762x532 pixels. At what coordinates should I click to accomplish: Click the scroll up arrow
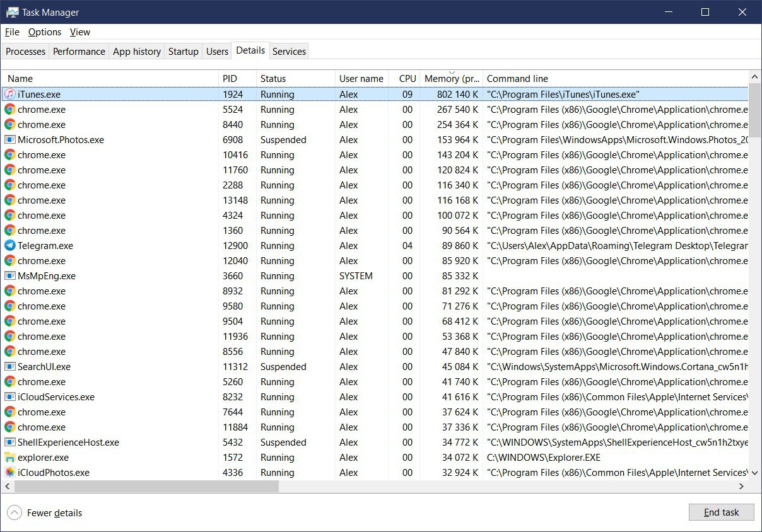[x=755, y=77]
